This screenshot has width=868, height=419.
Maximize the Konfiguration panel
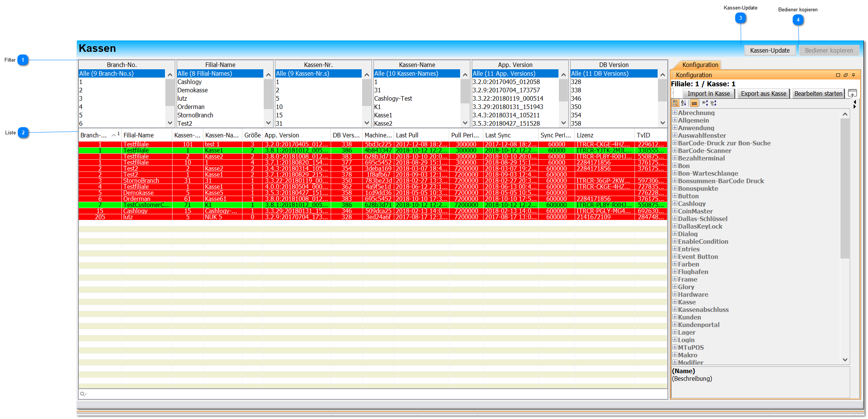(838, 75)
